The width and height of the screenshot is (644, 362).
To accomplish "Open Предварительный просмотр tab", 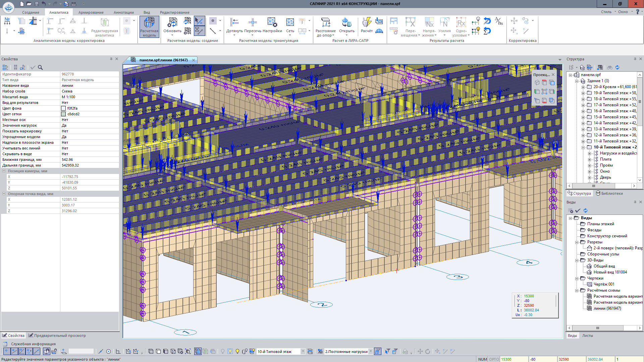I will tap(57, 336).
